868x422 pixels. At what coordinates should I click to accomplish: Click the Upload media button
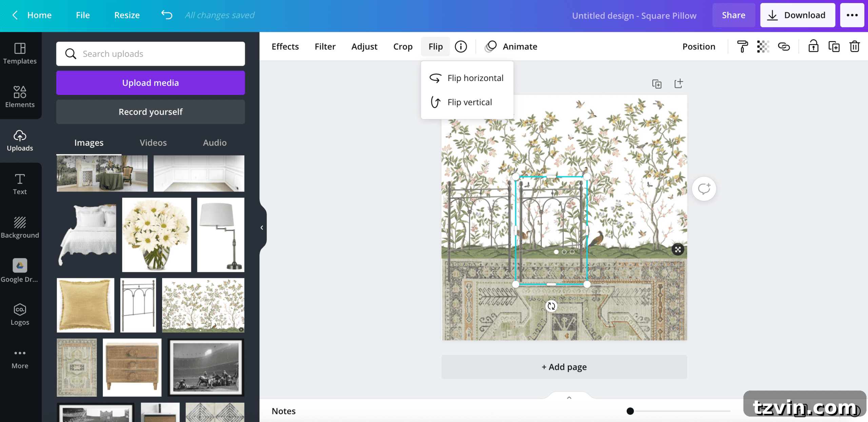[151, 83]
